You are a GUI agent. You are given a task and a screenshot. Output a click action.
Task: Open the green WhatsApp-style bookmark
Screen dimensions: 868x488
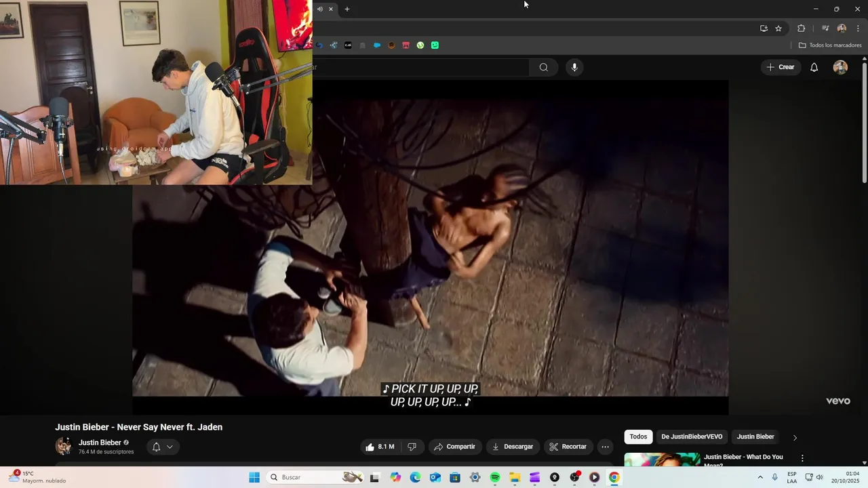click(x=420, y=45)
